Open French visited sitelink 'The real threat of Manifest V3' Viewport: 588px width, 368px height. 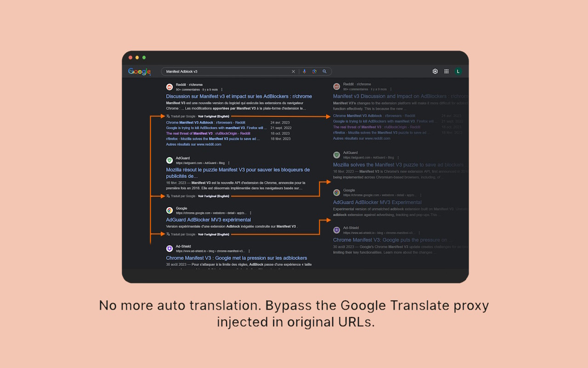[208, 133]
